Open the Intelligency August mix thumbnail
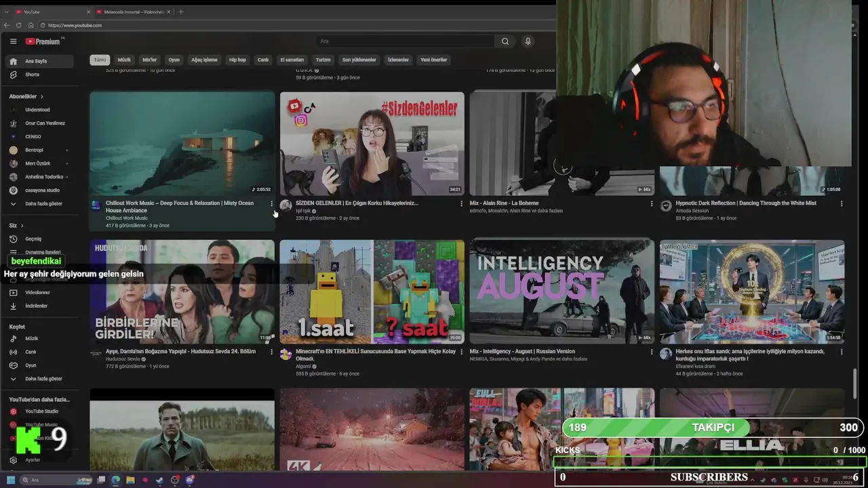The height and width of the screenshot is (488, 868). [x=562, y=292]
